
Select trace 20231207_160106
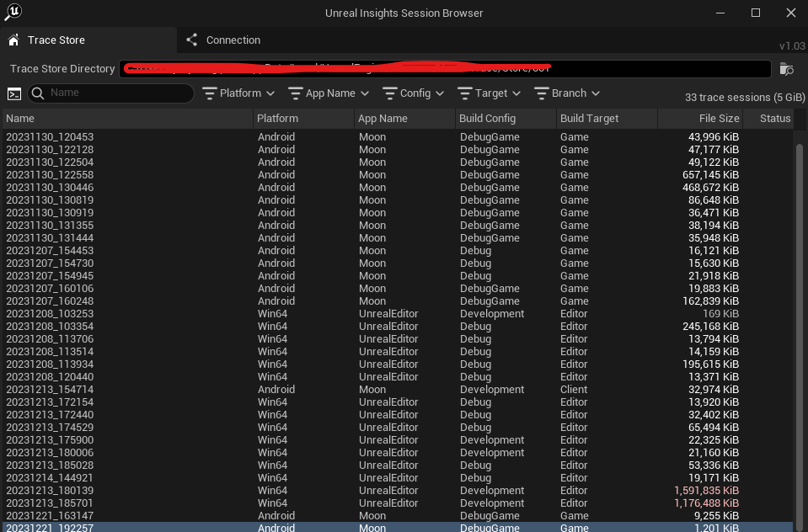[398, 289]
